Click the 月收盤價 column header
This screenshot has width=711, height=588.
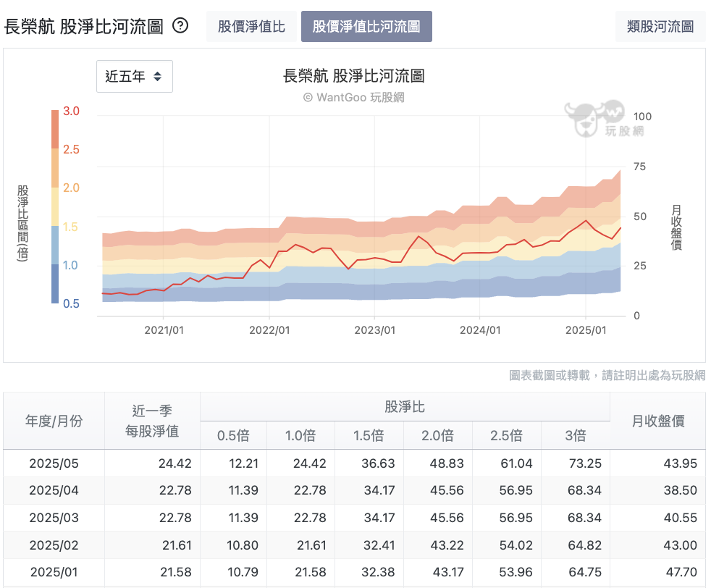[x=658, y=421]
